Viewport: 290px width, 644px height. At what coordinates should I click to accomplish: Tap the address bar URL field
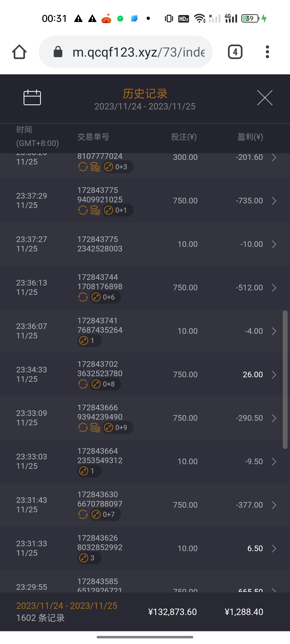point(138,52)
